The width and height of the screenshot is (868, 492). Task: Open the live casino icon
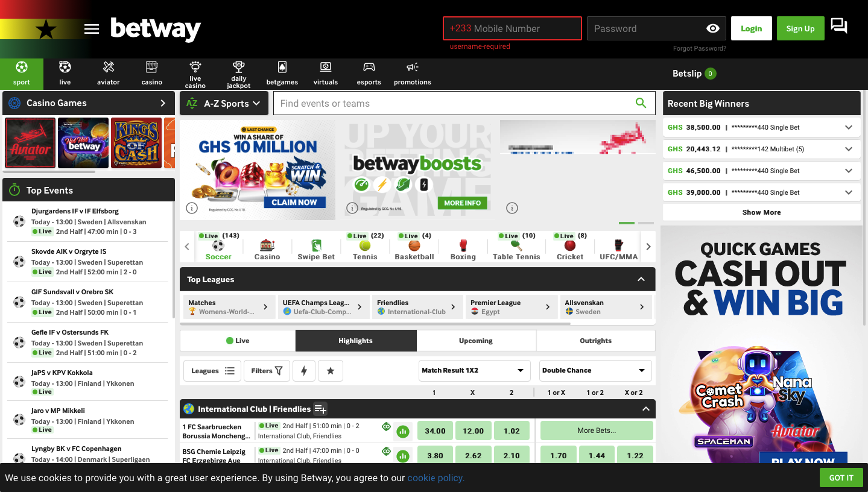[x=195, y=66]
